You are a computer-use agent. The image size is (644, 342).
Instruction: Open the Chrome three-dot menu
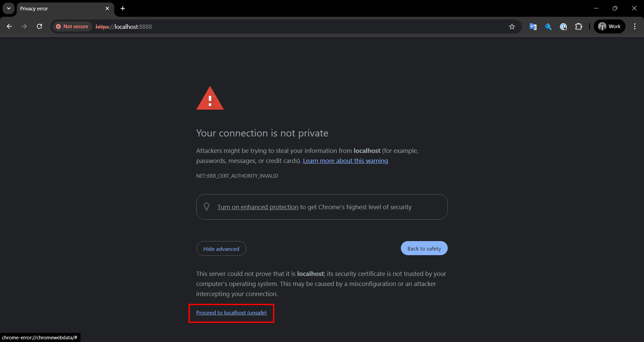coord(635,26)
